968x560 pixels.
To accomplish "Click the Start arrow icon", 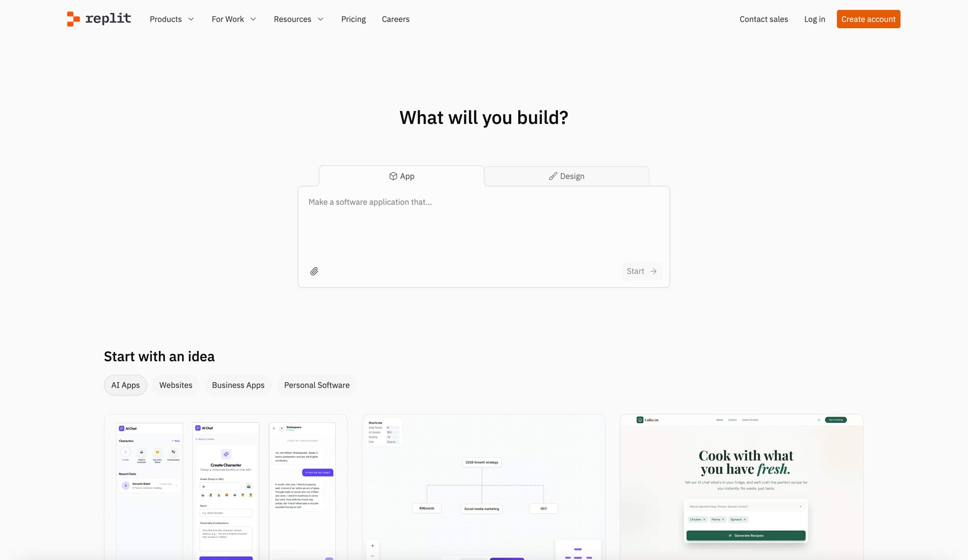I will (653, 271).
